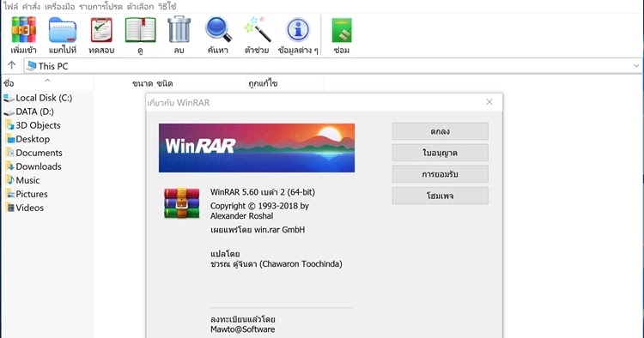The width and height of the screenshot is (644, 338).
Task: Click the OK (ตกลง) button
Action: click(440, 131)
